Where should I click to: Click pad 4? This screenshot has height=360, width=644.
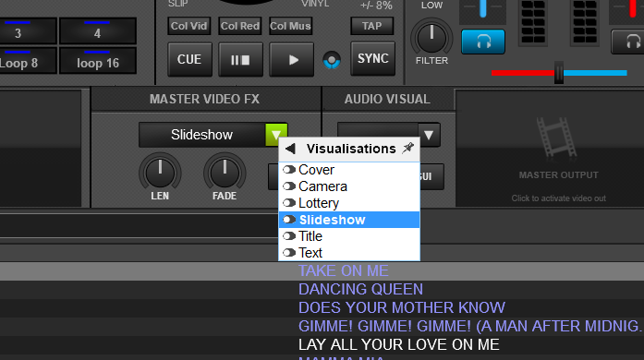(x=98, y=30)
